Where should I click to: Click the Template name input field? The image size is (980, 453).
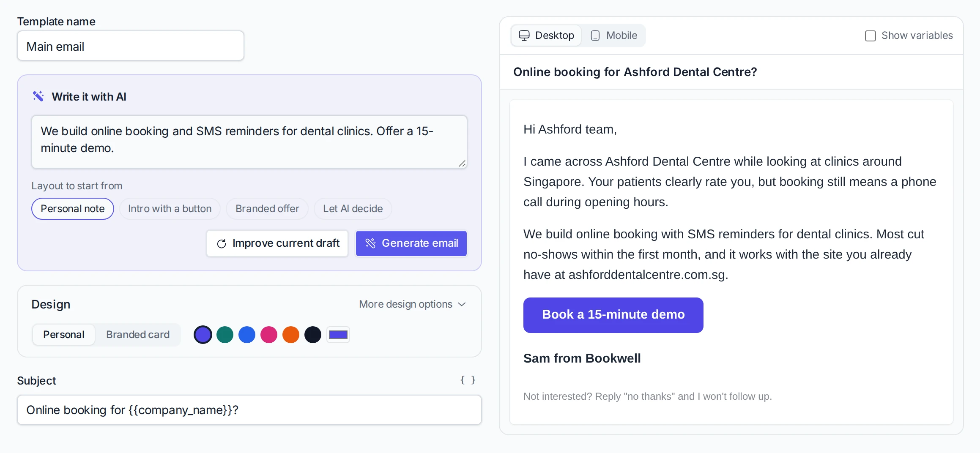click(131, 46)
